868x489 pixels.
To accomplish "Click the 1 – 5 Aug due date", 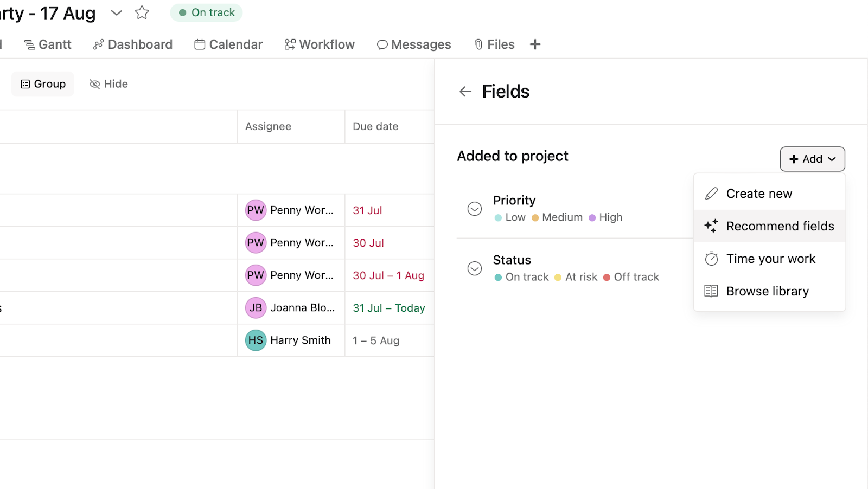I will coord(376,340).
